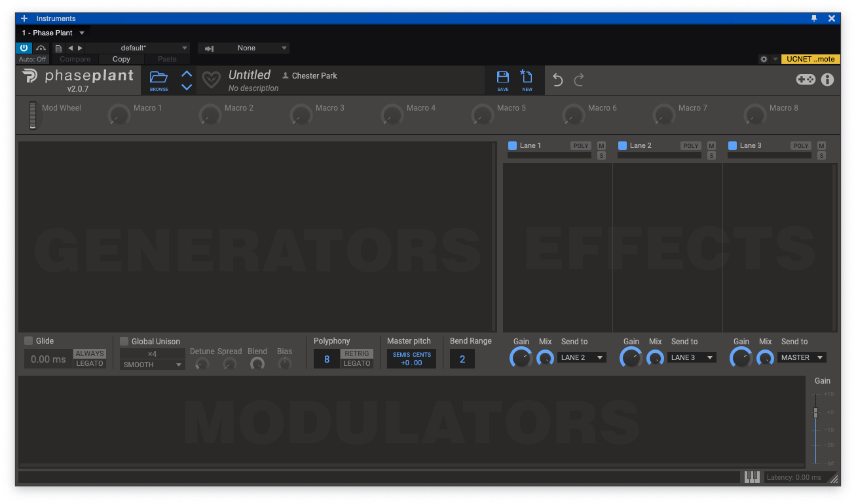Viewport: 856px width, 504px height.
Task: Click the polyphony RETRIG button
Action: click(x=357, y=353)
